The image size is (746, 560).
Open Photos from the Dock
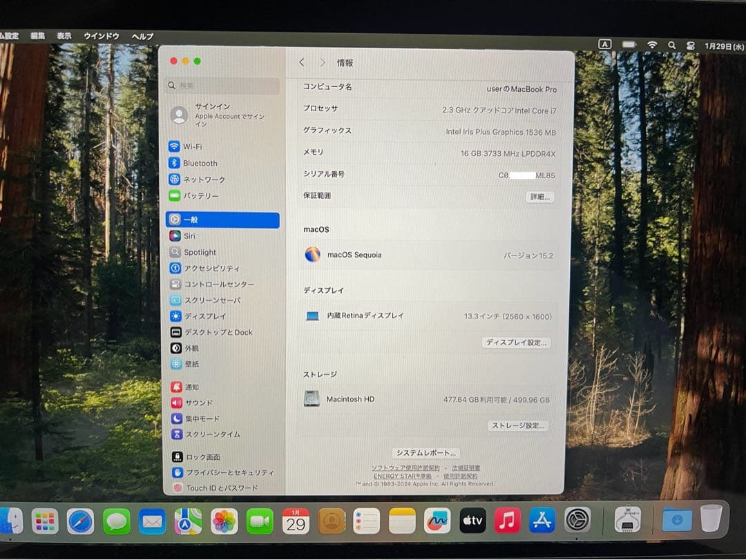tap(224, 521)
